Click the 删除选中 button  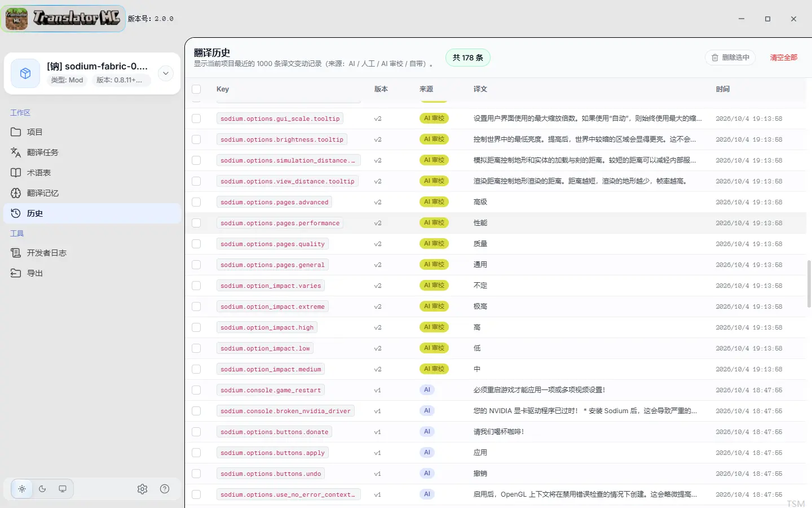point(730,58)
